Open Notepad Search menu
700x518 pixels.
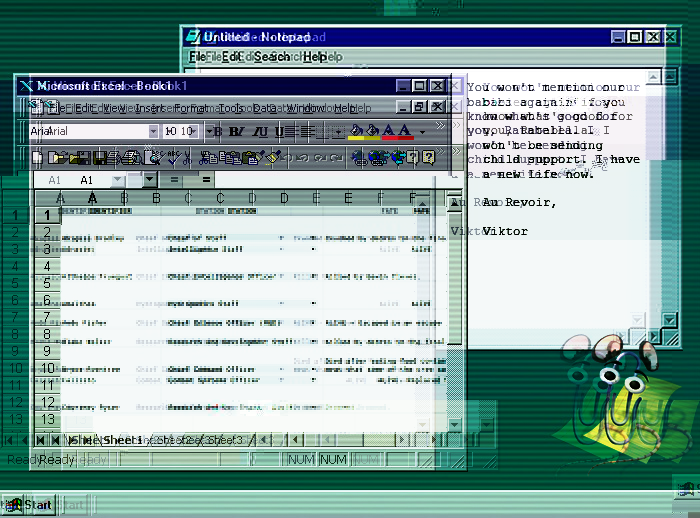[272, 57]
